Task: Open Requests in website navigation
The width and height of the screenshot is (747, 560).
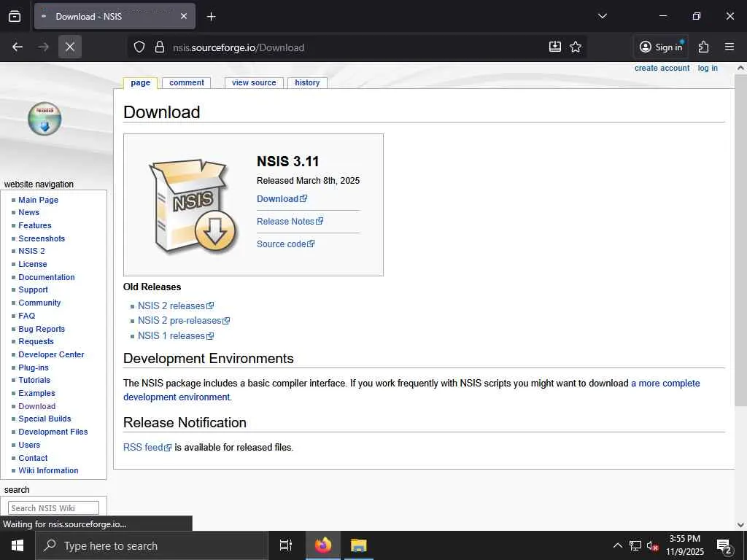Action: [36, 341]
